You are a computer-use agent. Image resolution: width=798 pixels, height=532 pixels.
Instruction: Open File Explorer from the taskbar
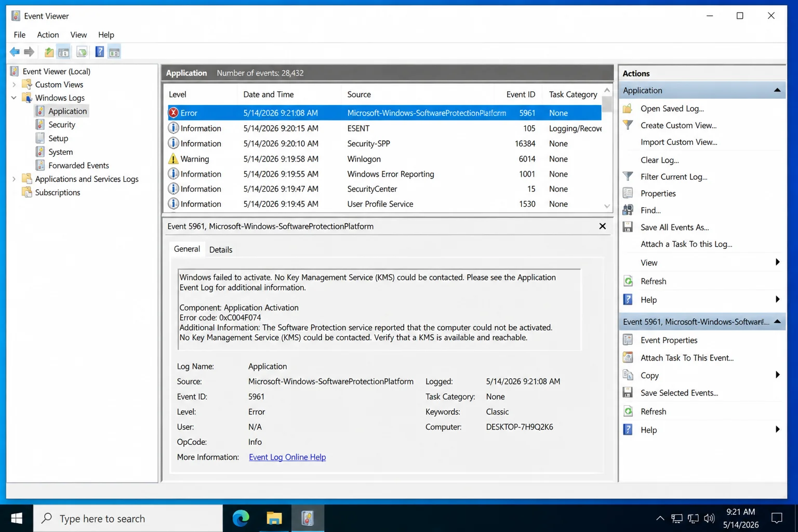[x=274, y=518]
